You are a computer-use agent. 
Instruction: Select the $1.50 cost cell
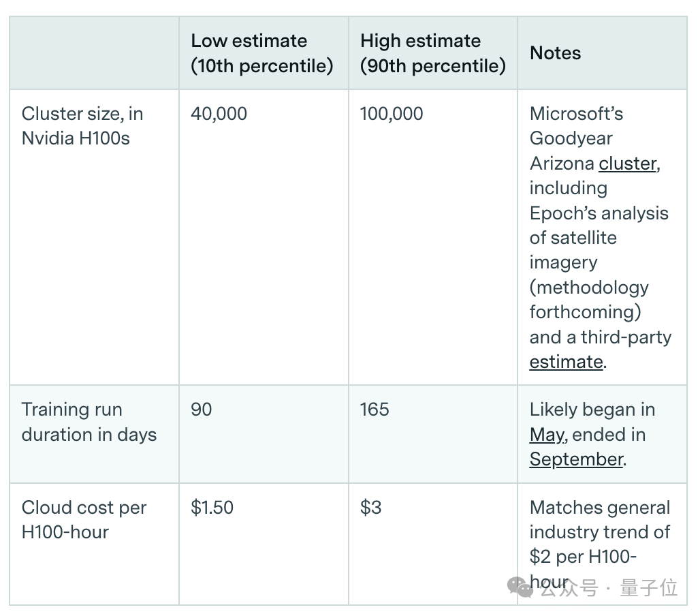(x=212, y=508)
